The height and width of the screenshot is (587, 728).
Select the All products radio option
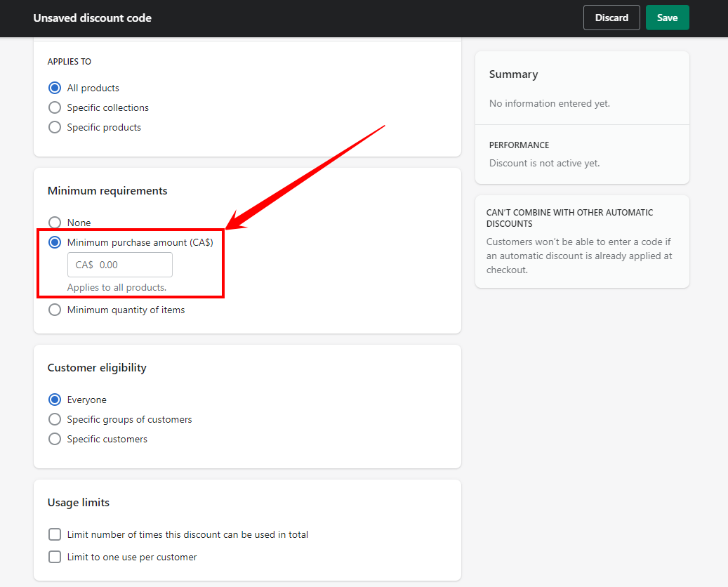click(x=55, y=88)
